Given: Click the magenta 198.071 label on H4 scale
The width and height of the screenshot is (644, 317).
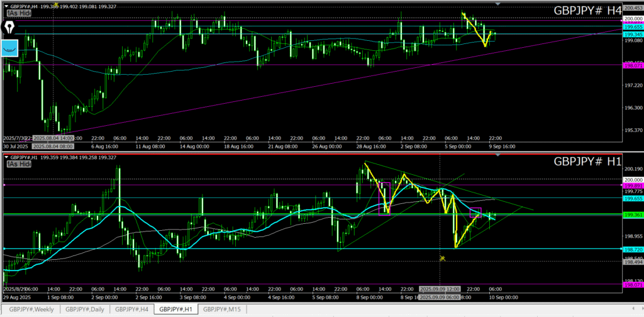Looking at the screenshot, I should tap(633, 65).
